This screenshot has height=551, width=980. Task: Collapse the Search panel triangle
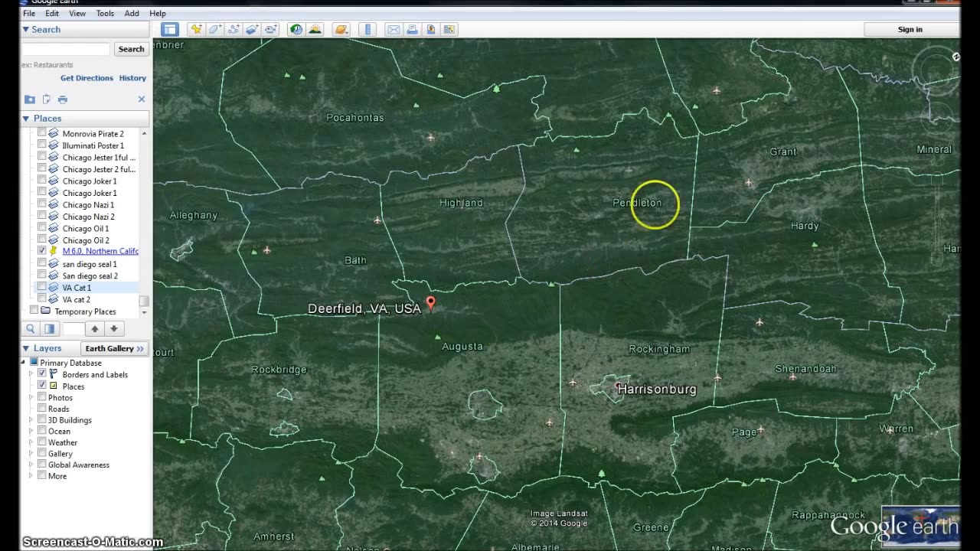[x=26, y=29]
